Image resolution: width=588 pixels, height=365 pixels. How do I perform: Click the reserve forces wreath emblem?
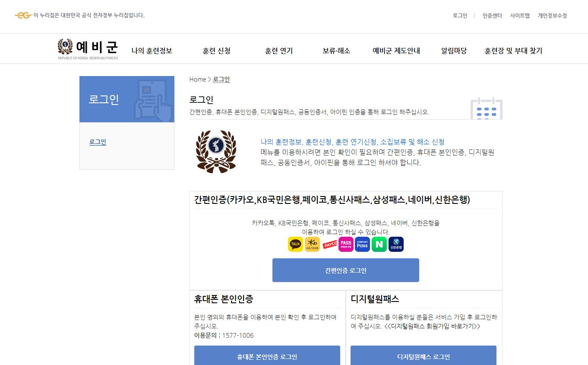215,151
